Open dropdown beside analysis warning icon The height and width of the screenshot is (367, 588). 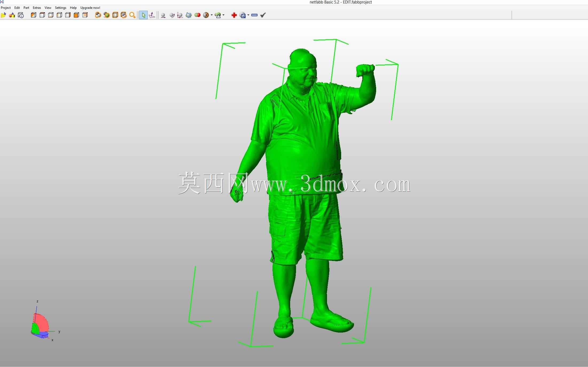pyautogui.click(x=223, y=15)
